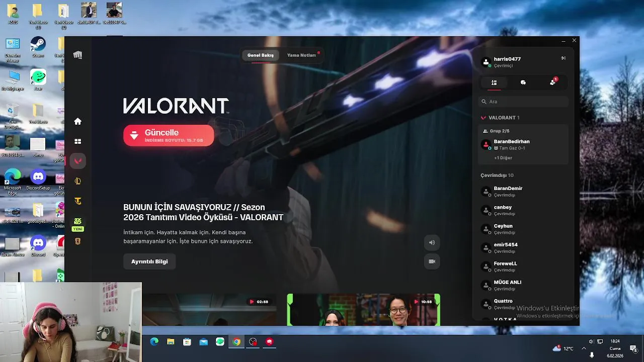Viewport: 644px width, 362px height.
Task: Select offline friend Ceyhun
Action: tap(523, 229)
